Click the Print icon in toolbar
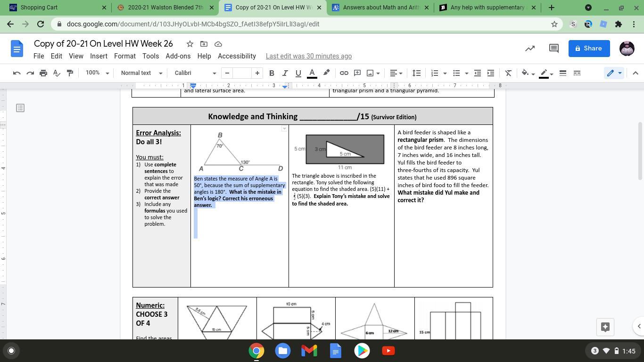This screenshot has width=644, height=362. click(x=43, y=73)
